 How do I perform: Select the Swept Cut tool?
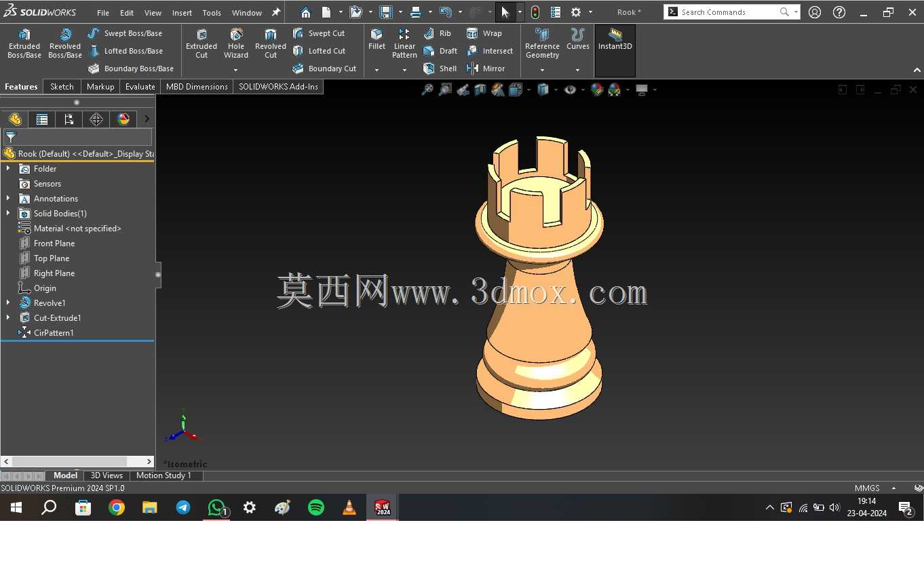pyautogui.click(x=318, y=33)
